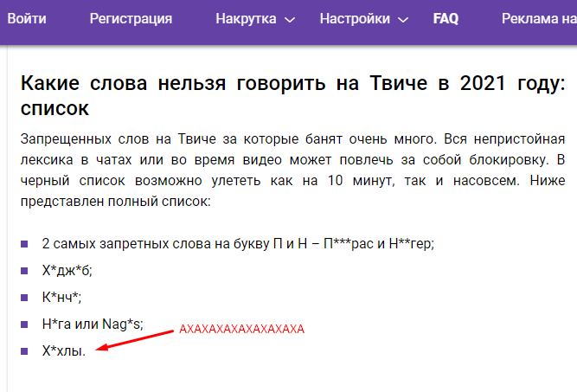Click the purple bullet of the first list item
The width and height of the screenshot is (577, 392).
(24, 243)
